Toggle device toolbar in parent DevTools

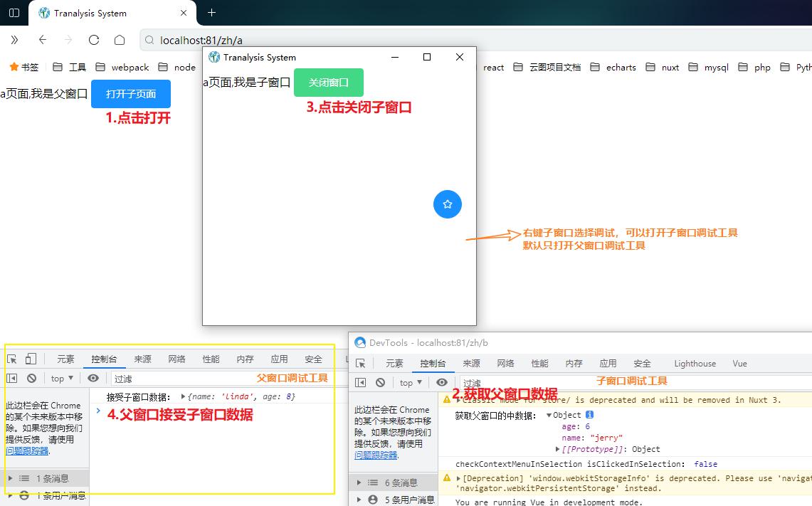click(x=31, y=359)
